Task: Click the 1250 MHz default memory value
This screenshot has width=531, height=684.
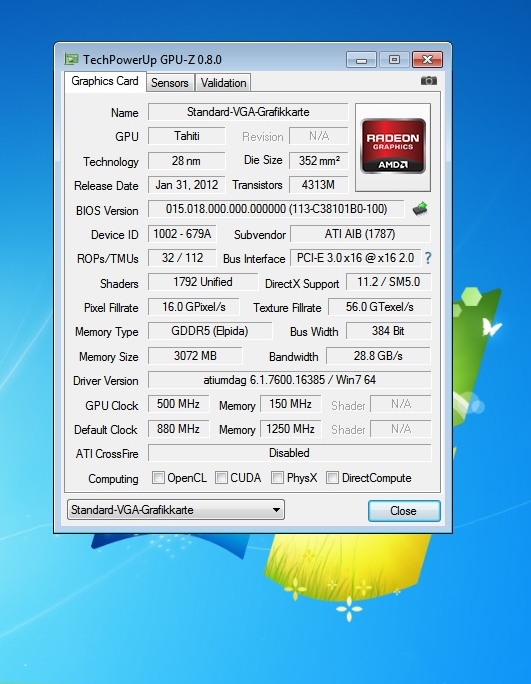Action: [291, 429]
